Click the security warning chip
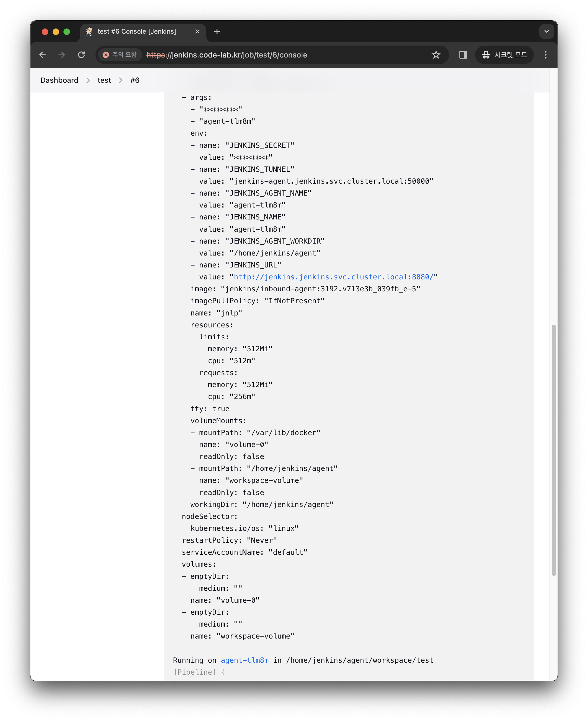Screen dimensions: 588x721 (x=120, y=55)
